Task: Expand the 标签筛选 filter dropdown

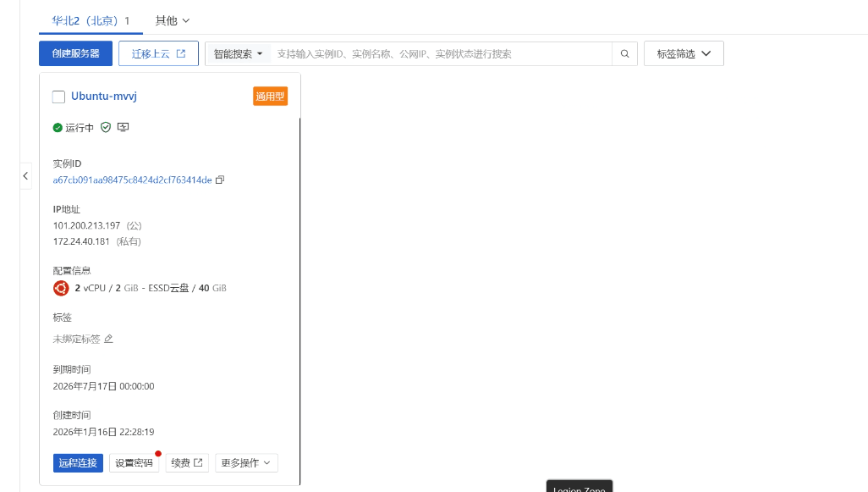Action: tap(684, 54)
